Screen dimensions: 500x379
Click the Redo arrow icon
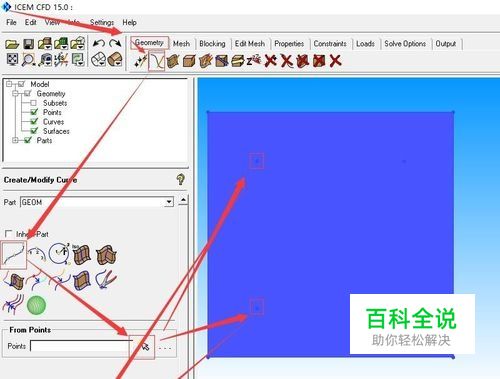point(115,44)
